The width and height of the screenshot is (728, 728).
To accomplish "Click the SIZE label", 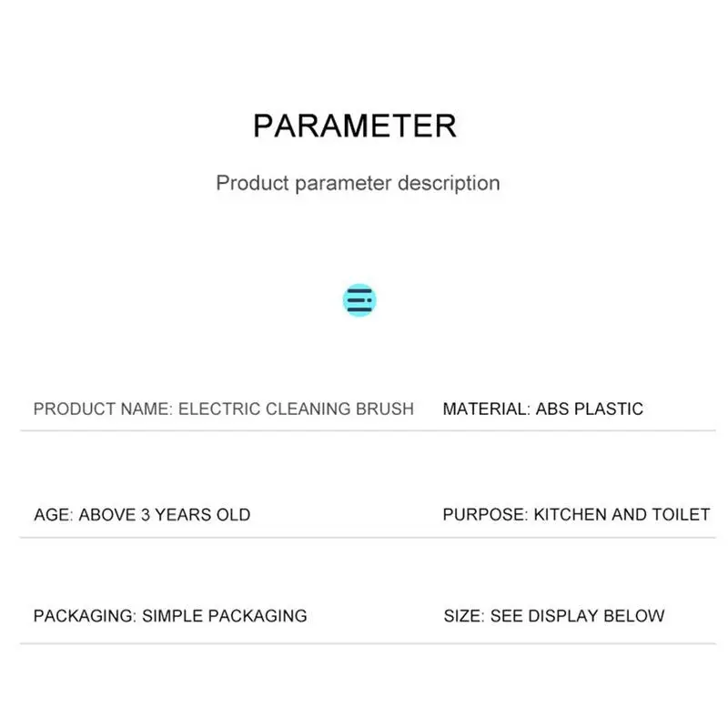I will pyautogui.click(x=463, y=616).
